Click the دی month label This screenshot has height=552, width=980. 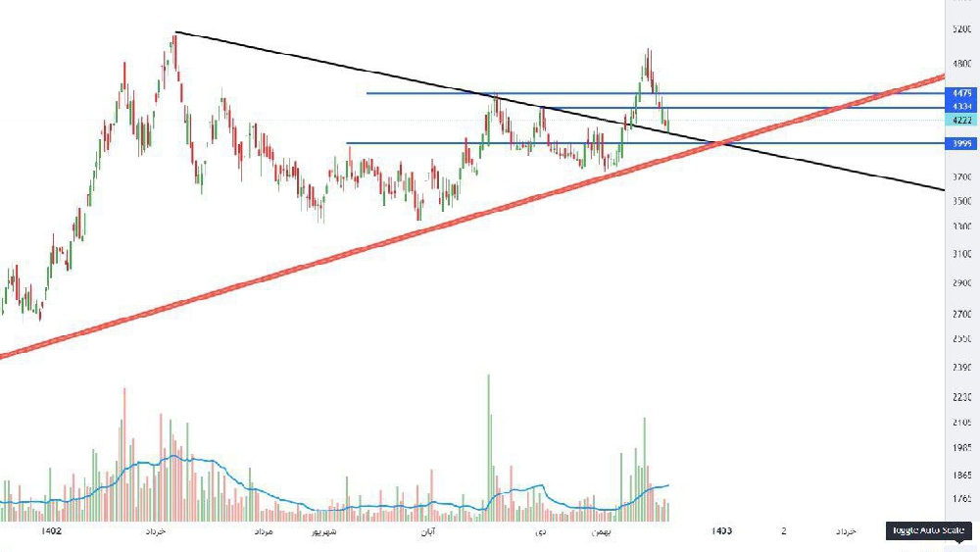point(541,531)
